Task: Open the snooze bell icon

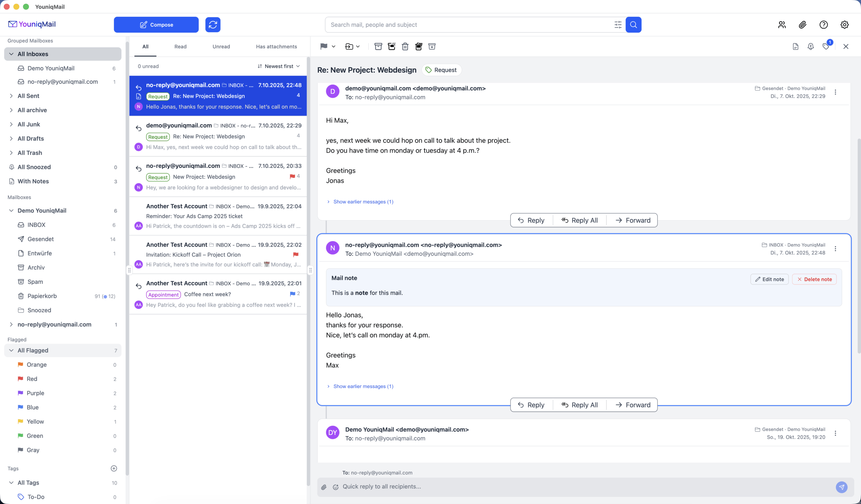Action: pyautogui.click(x=811, y=46)
